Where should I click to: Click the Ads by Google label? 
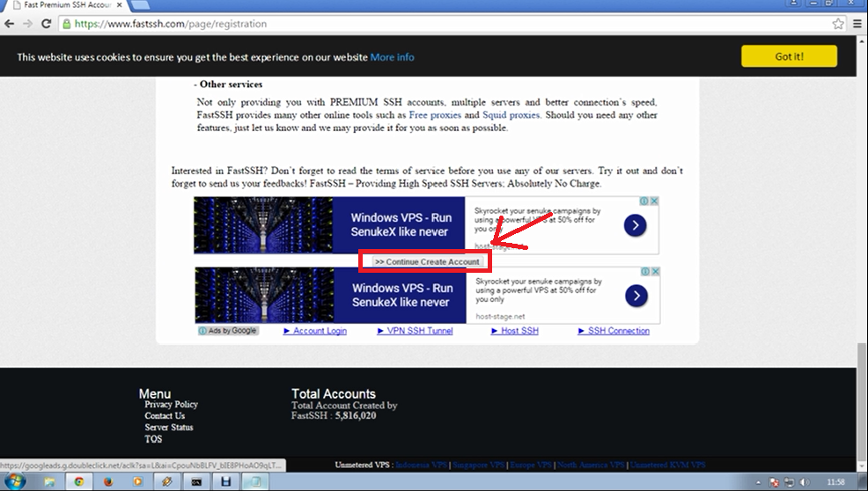229,331
